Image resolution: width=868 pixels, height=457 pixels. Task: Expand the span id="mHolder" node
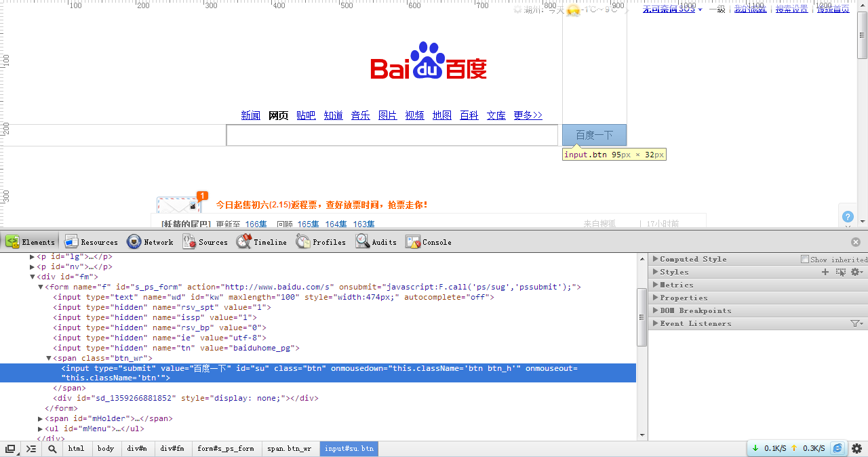click(41, 419)
